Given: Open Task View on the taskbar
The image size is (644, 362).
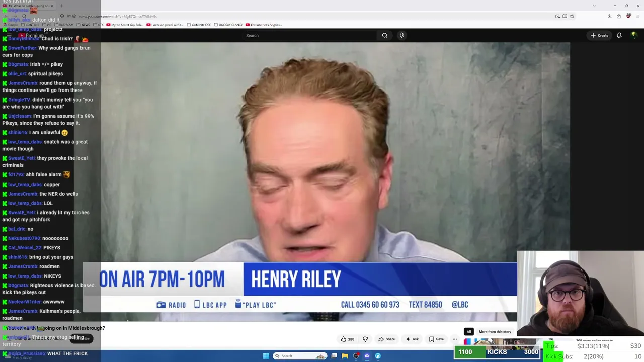Looking at the screenshot, I should tap(334, 356).
